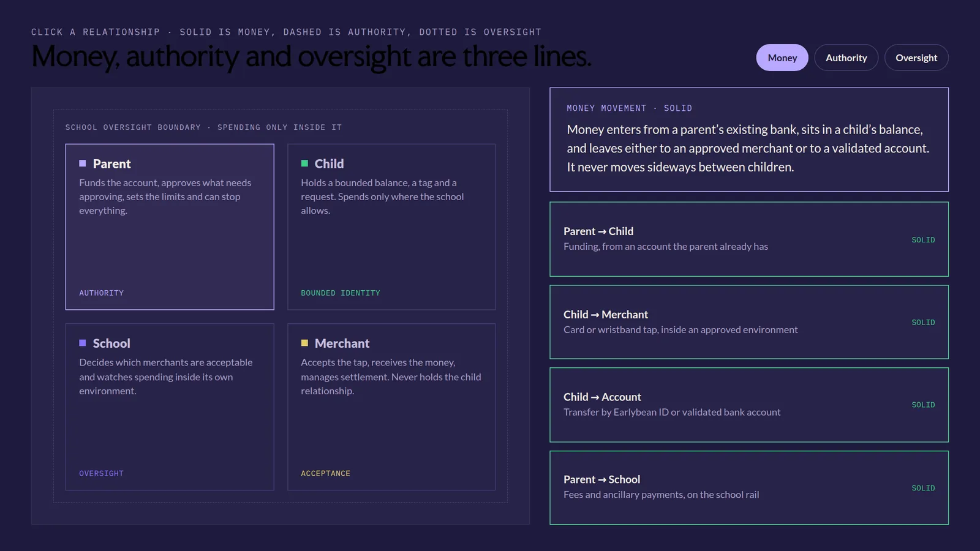Click the 'CLICK A RELATIONSHIP' instruction line
Screen dimensions: 980x551
(x=286, y=32)
